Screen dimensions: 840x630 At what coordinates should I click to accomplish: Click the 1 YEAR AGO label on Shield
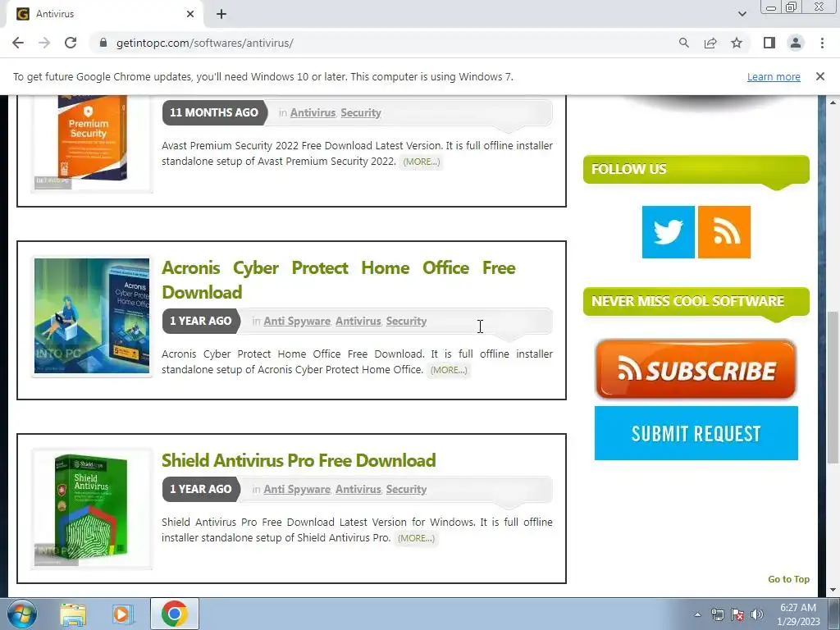click(x=200, y=489)
